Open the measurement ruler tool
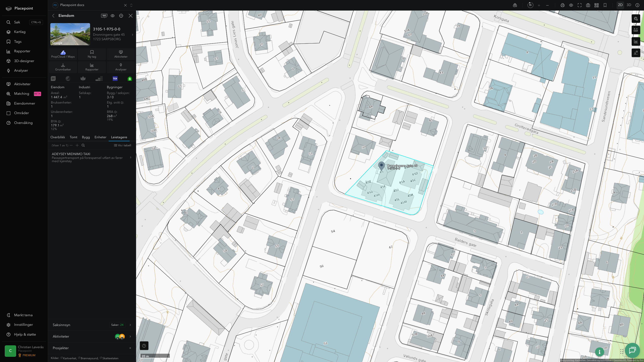The image size is (644, 362). tap(636, 30)
